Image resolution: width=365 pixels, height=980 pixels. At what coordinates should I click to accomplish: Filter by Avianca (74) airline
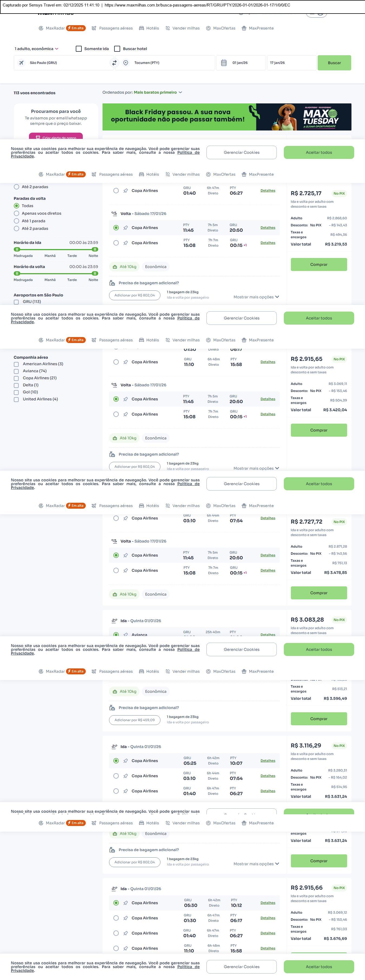point(16,371)
